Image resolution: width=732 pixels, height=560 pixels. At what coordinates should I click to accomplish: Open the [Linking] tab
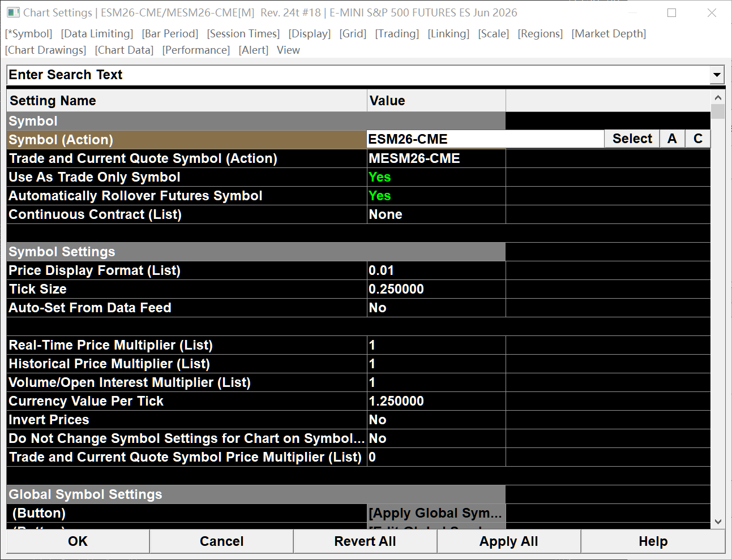[449, 34]
